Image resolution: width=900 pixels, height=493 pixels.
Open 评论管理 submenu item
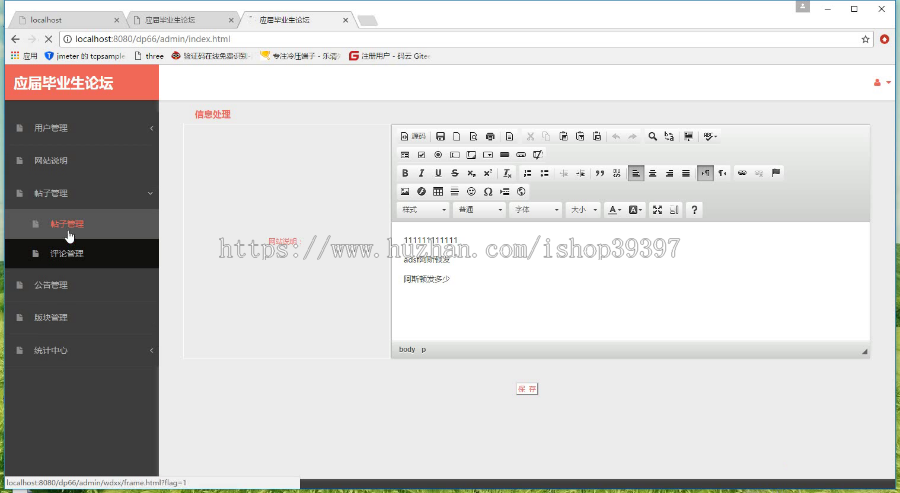[x=82, y=254]
